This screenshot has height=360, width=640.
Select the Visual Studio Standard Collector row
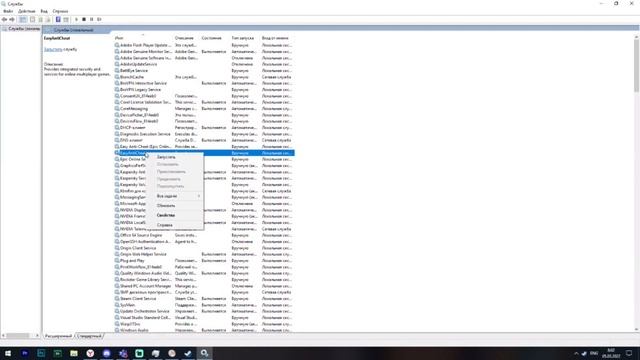coord(204,318)
